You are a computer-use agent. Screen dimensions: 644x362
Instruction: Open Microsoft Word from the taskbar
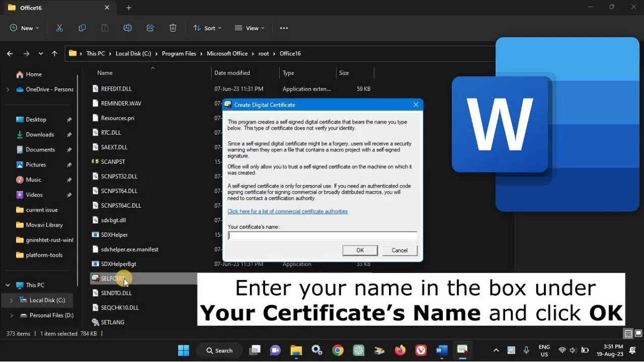pyautogui.click(x=442, y=350)
